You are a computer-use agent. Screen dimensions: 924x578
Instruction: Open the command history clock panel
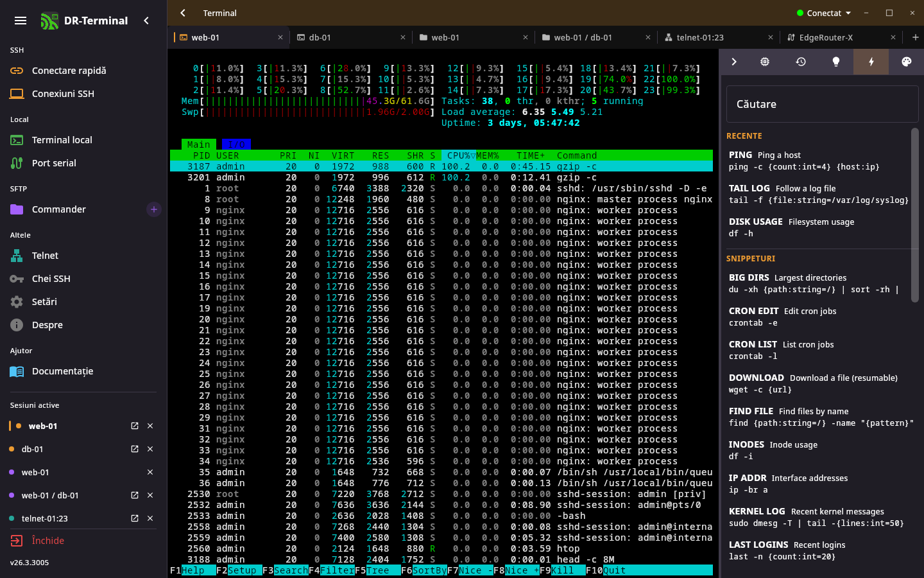(x=801, y=62)
